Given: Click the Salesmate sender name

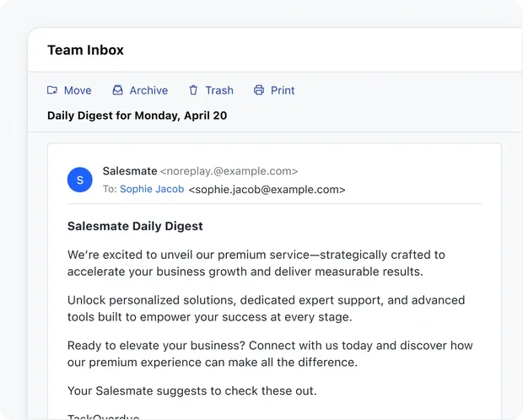Looking at the screenshot, I should click(130, 171).
